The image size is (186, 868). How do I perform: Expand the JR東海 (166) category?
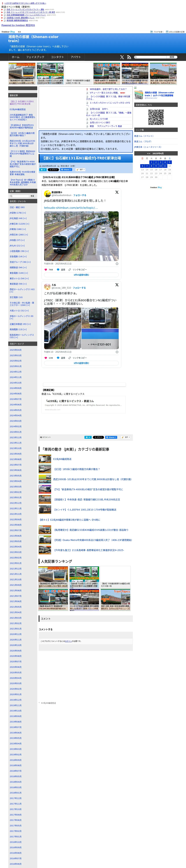tap(24, 229)
